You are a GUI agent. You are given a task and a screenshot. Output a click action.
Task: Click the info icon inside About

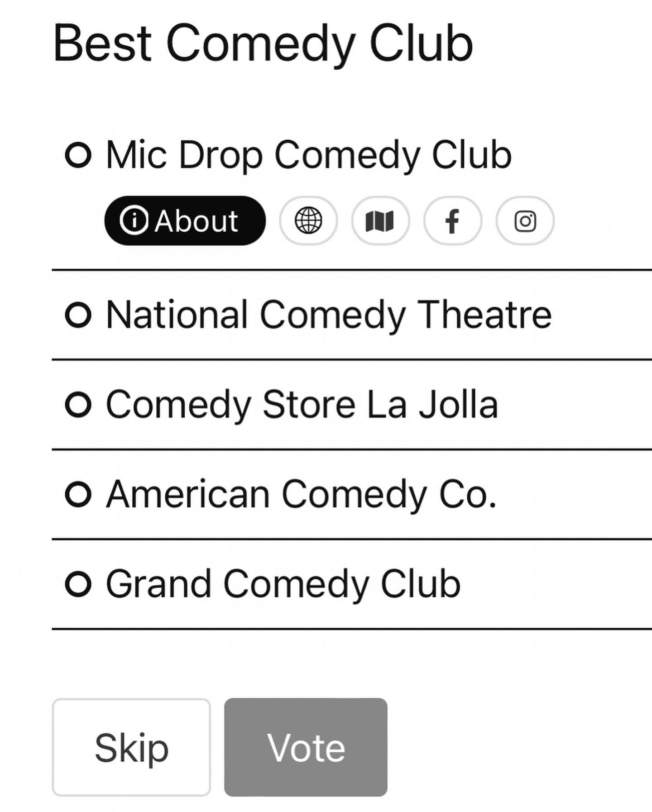click(134, 220)
